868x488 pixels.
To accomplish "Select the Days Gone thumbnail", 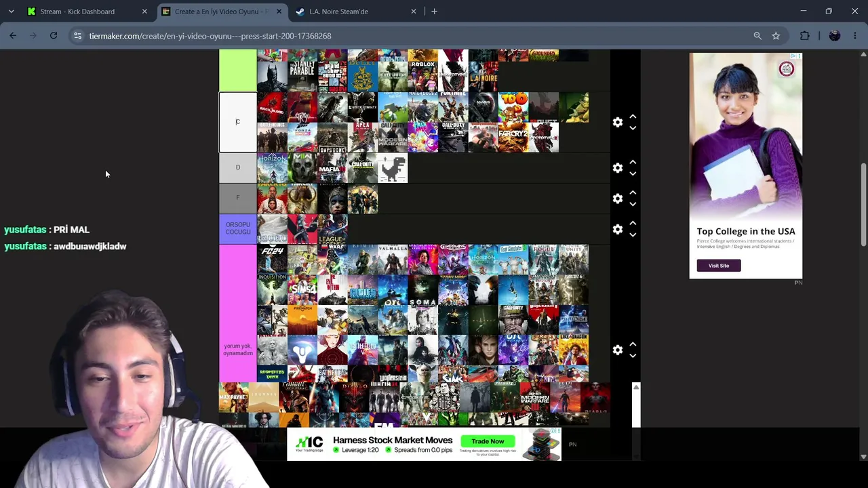I will (x=332, y=138).
